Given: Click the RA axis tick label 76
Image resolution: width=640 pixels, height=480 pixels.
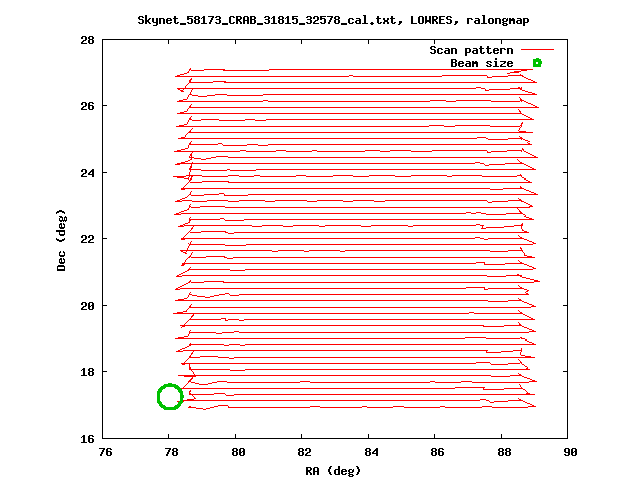Looking at the screenshot, I should coord(105,452).
